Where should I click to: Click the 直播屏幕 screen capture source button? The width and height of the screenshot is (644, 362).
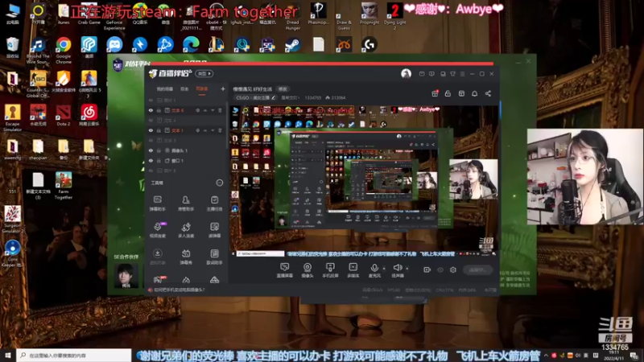pyautogui.click(x=284, y=270)
